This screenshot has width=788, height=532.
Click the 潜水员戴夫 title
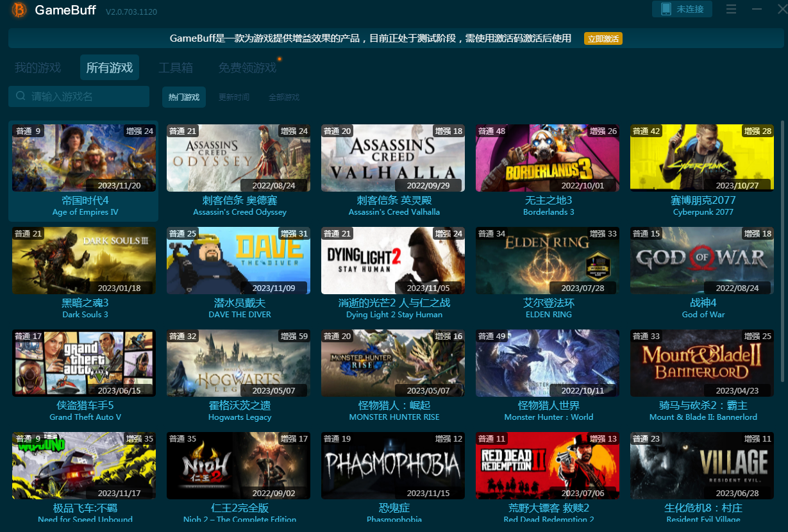[240, 303]
